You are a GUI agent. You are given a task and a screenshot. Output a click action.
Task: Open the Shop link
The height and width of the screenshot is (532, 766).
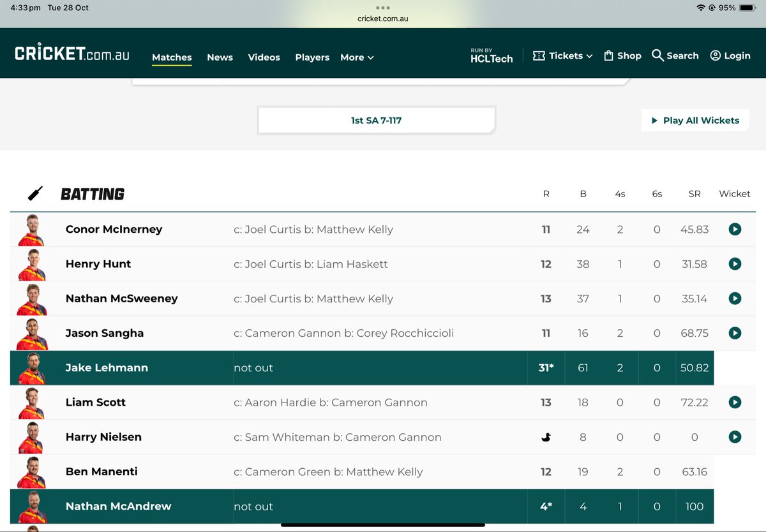tap(622, 55)
